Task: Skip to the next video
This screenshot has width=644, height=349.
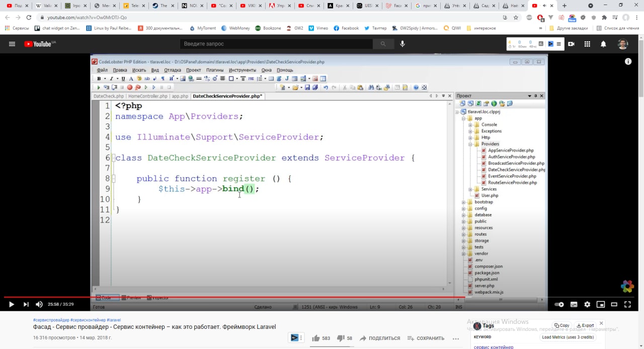Action: [x=26, y=304]
